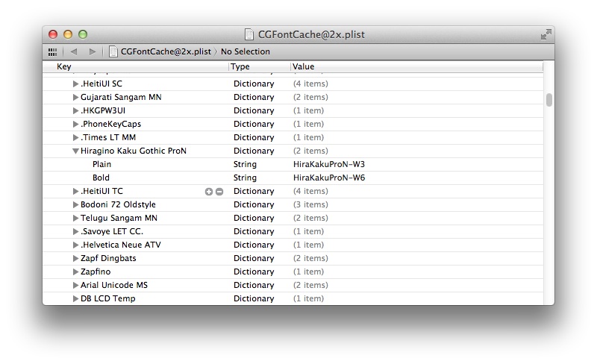Expand the .HeitiUI SC dictionary
The height and width of the screenshot is (364, 597).
pos(75,84)
